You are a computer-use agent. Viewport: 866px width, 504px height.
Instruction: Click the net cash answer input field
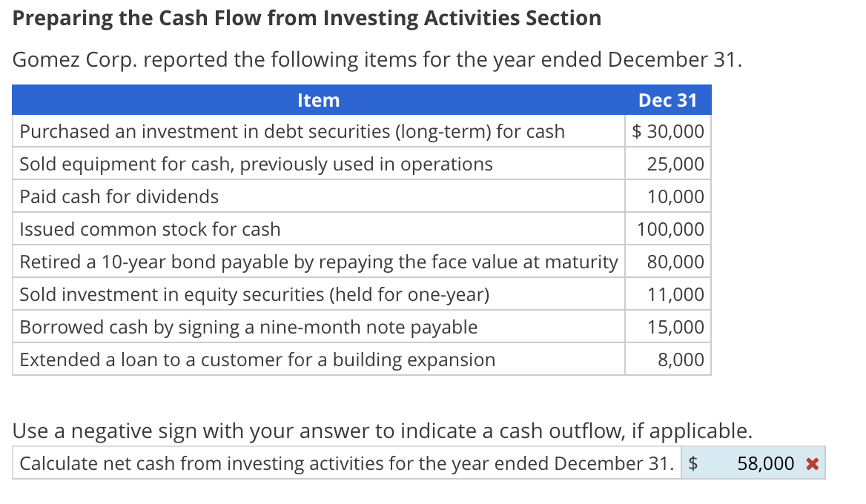(756, 464)
